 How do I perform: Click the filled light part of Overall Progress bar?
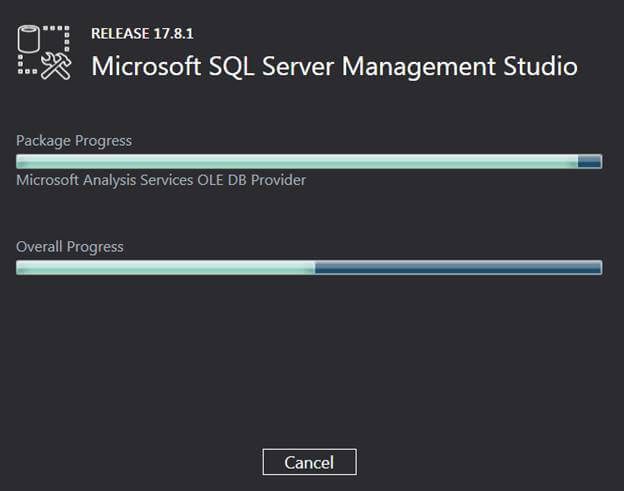point(165,267)
